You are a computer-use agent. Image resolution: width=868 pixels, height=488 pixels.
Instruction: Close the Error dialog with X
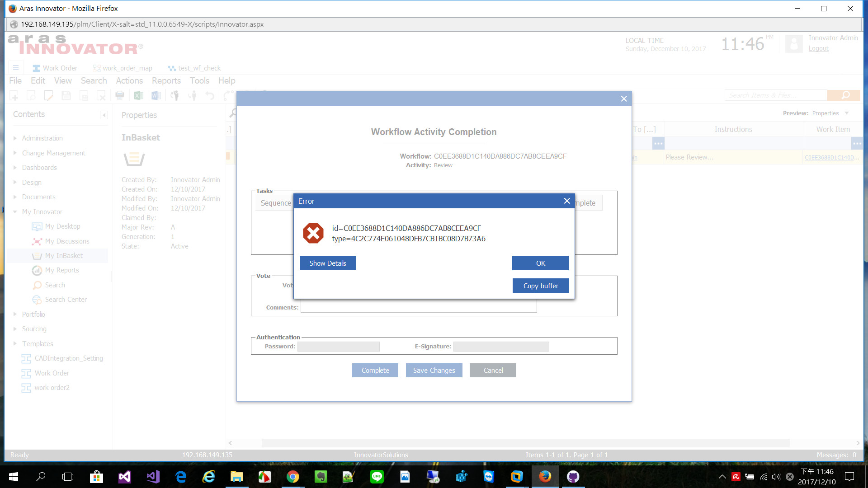[566, 201]
